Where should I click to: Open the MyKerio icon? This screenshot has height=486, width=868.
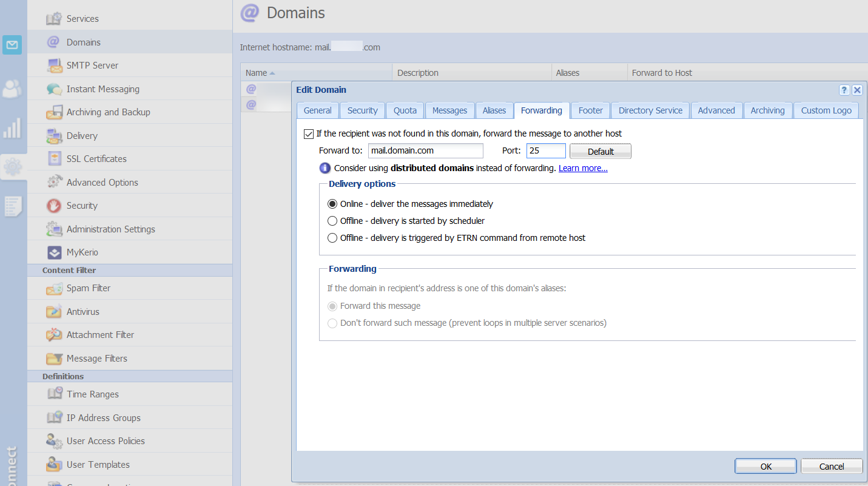[54, 252]
